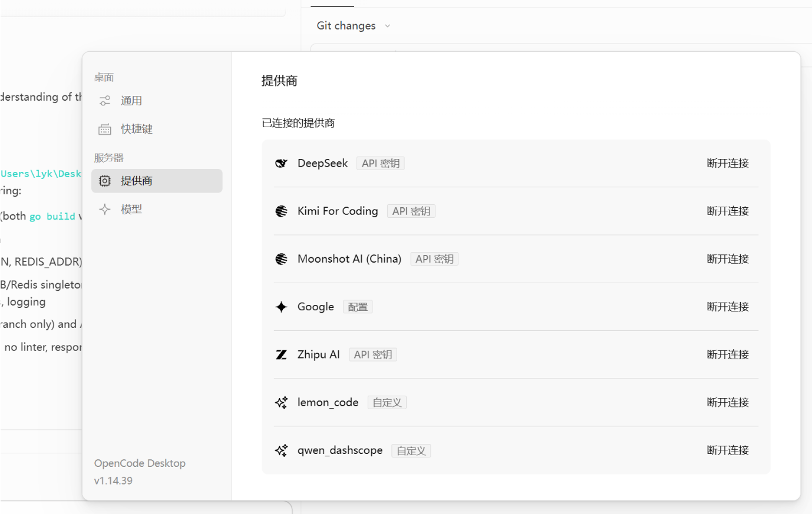Click the API 密钥 tag beside Kimi For Coding

[411, 211]
